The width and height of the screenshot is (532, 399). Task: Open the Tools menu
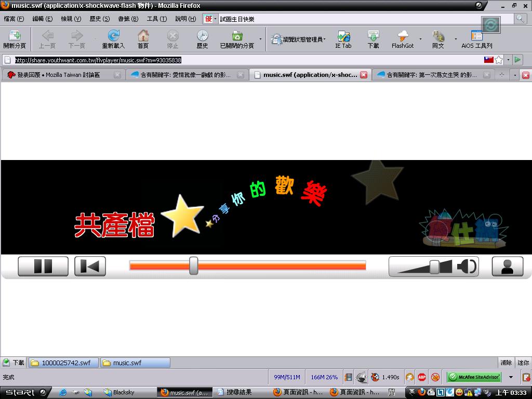click(156, 19)
